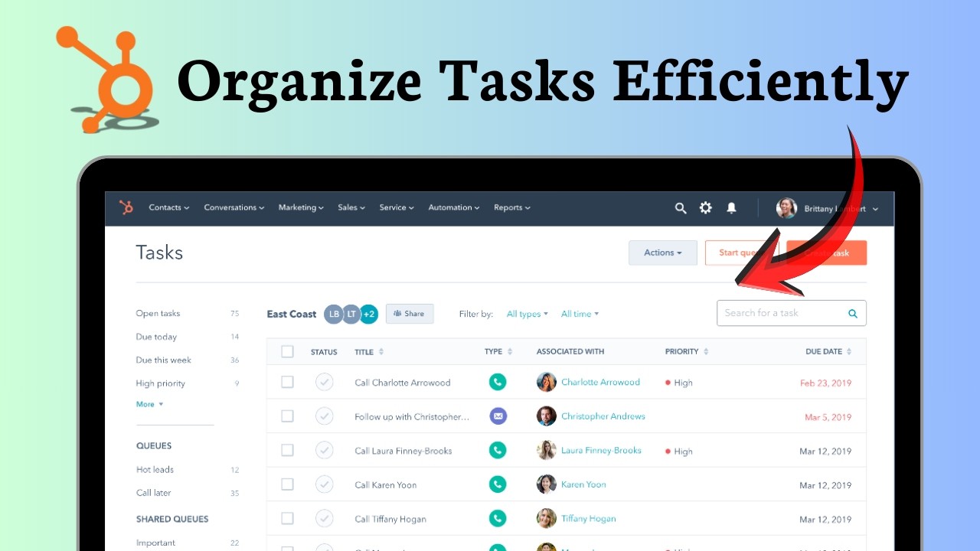Open Karen Yoon contact link
Image resolution: width=980 pixels, height=551 pixels.
[583, 484]
